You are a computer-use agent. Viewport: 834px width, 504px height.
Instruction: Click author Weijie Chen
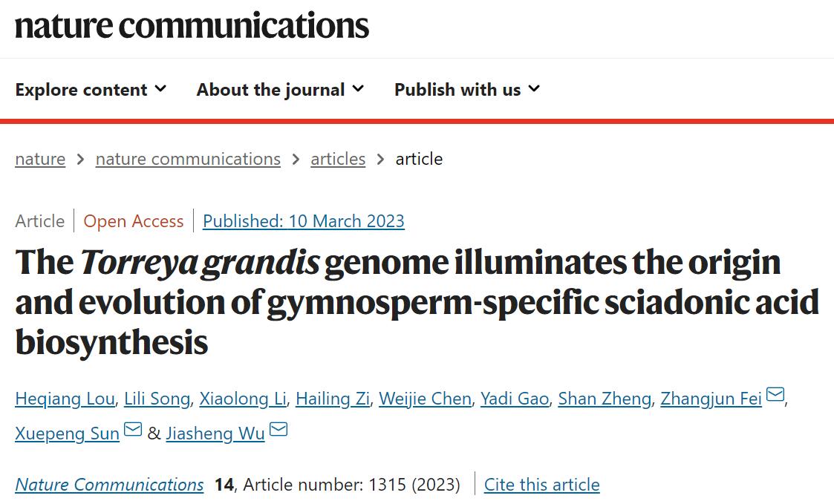[x=425, y=399]
